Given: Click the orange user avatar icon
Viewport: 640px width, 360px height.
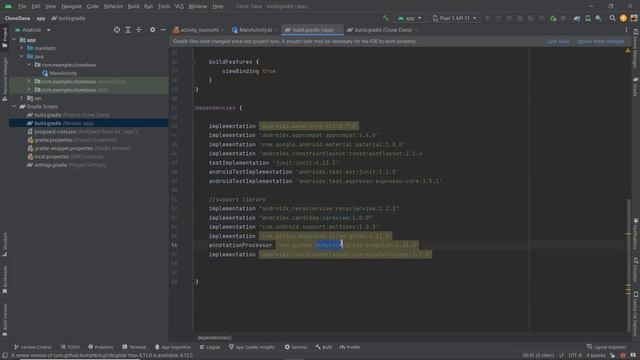Looking at the screenshot, I should coord(623,18).
